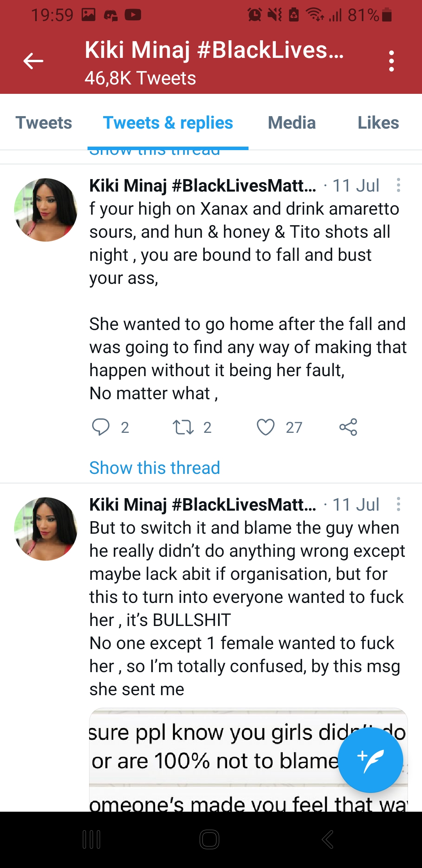Viewport: 422px width, 868px height.
Task: Select the Tweets & replies tab
Action: coord(168,123)
